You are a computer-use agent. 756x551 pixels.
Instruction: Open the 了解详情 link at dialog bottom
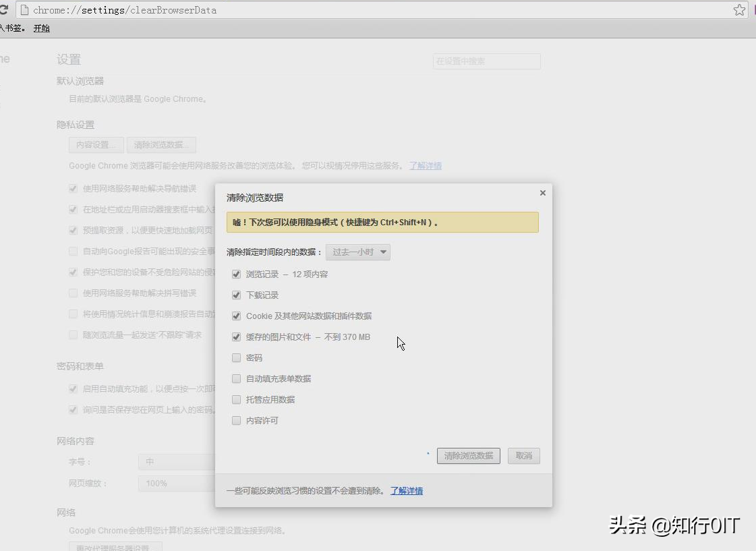[407, 490]
